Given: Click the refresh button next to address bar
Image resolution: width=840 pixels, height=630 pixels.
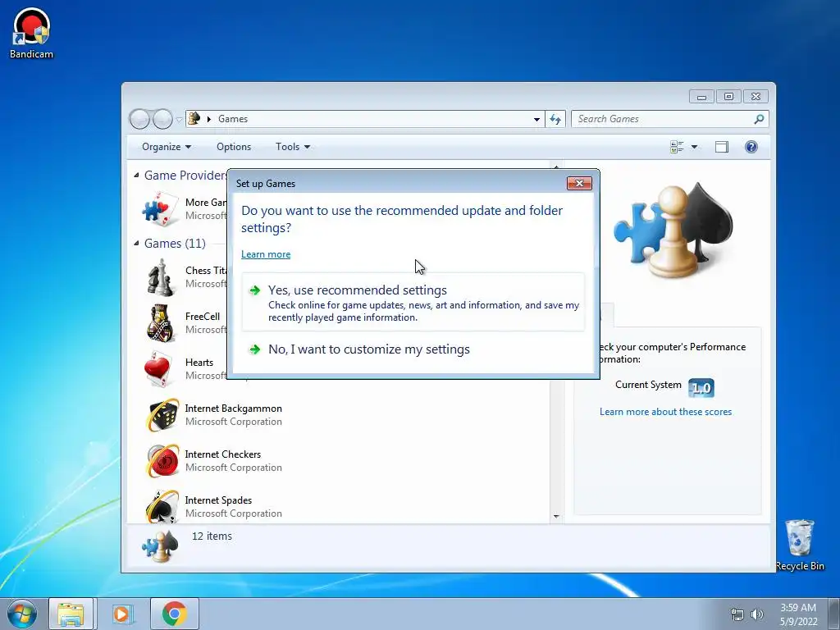Looking at the screenshot, I should click(x=555, y=119).
